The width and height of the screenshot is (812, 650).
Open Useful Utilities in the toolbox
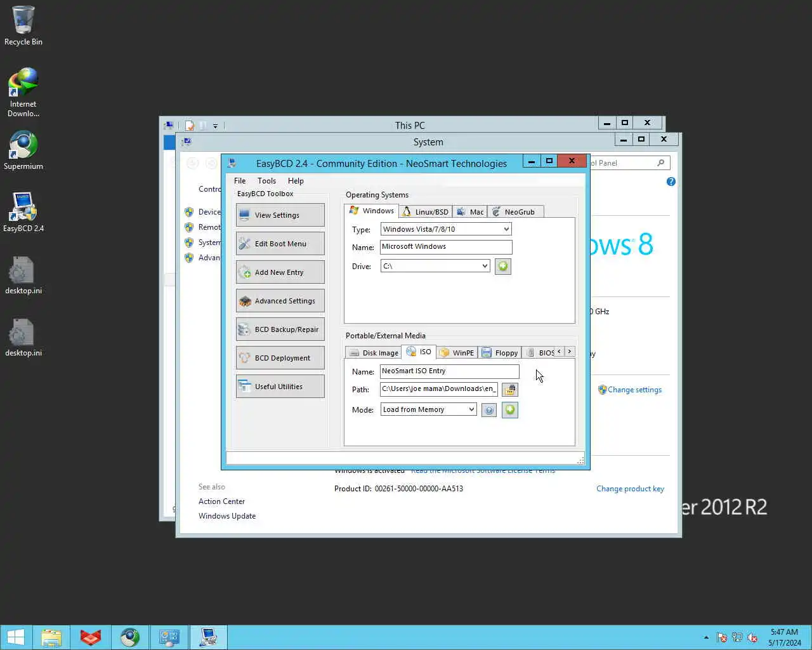280,387
